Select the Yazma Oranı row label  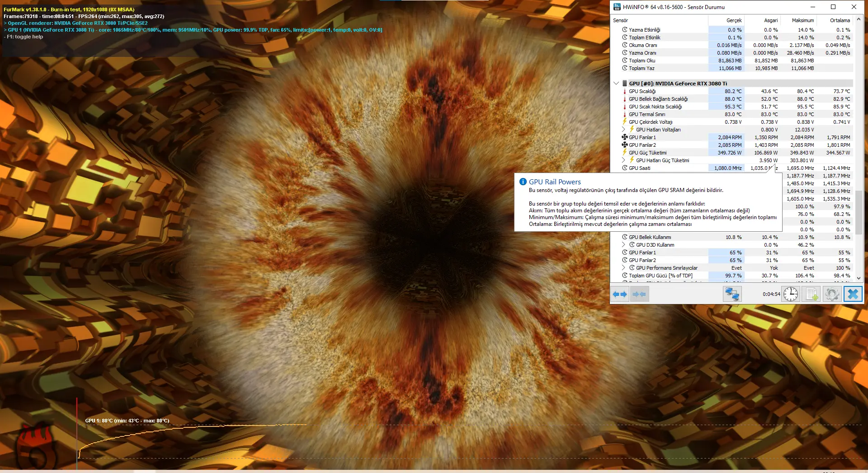click(x=642, y=53)
